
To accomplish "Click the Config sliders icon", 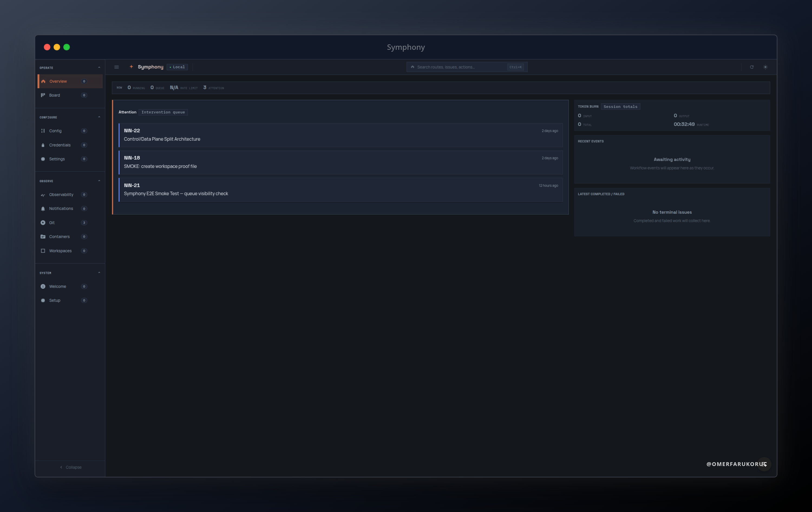I will (43, 131).
